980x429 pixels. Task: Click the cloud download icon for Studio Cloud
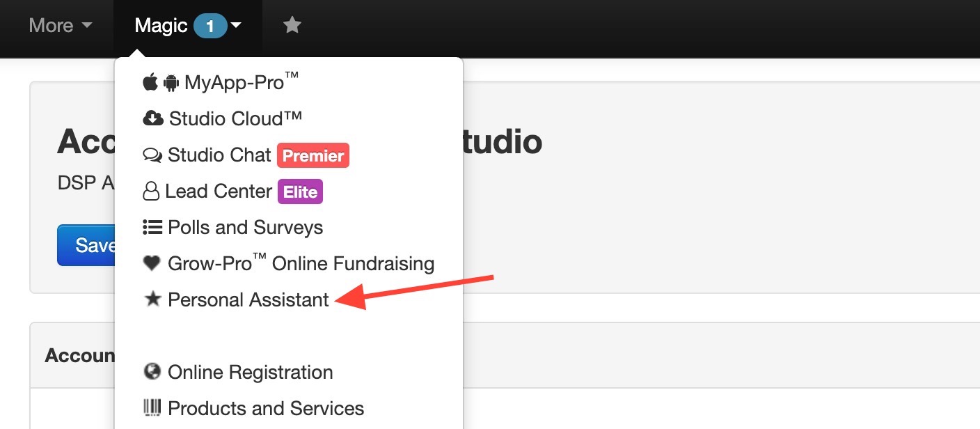(x=153, y=119)
